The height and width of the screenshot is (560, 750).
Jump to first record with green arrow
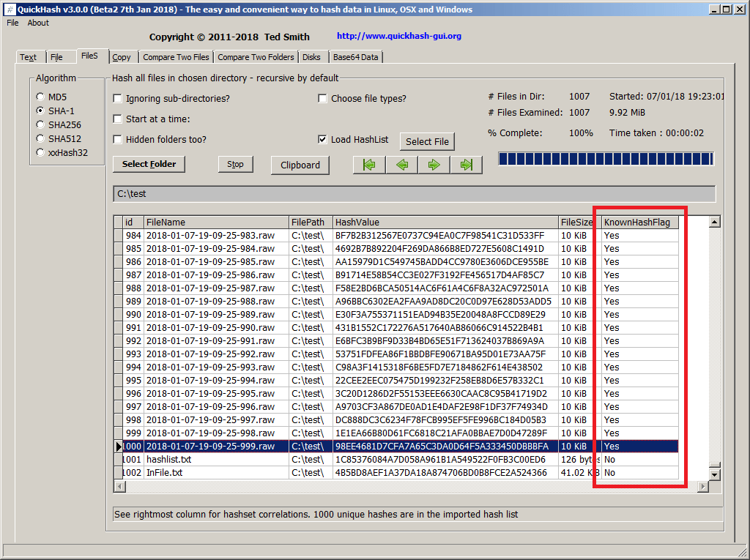pyautogui.click(x=369, y=165)
